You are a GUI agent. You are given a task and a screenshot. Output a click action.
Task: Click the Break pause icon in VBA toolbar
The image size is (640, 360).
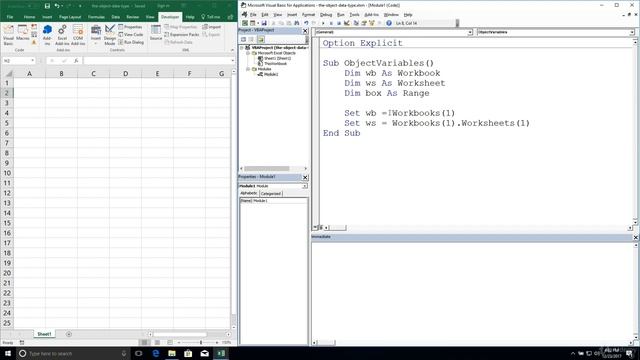331,23
